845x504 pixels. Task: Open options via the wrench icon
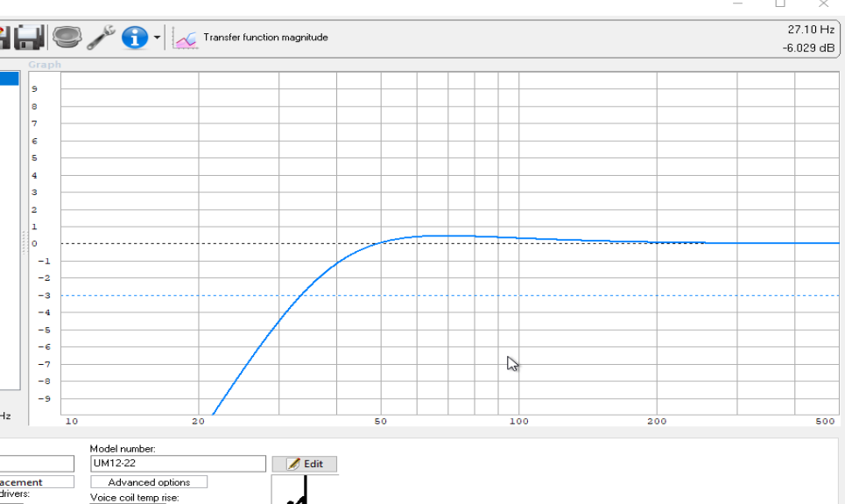101,37
